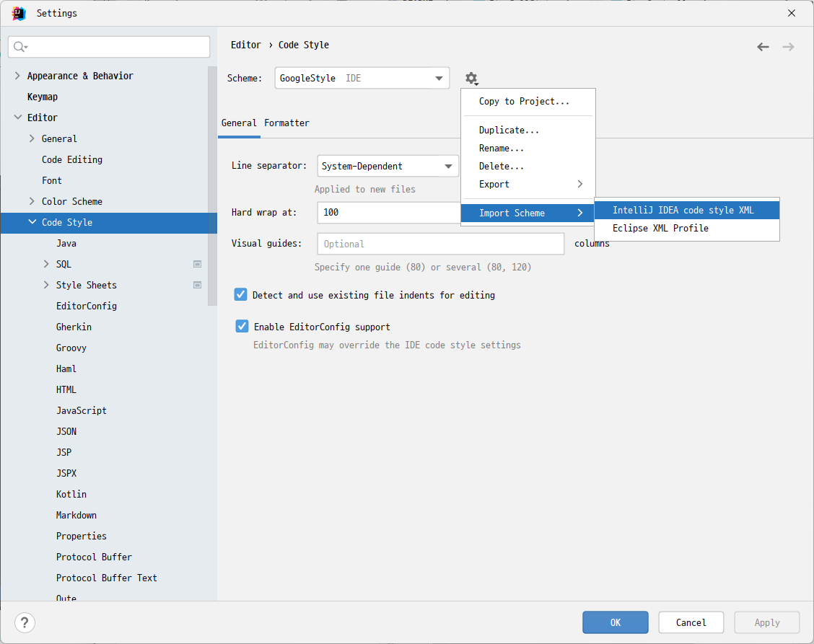Collapse the Editor tree section
The height and width of the screenshot is (644, 814).
point(17,118)
